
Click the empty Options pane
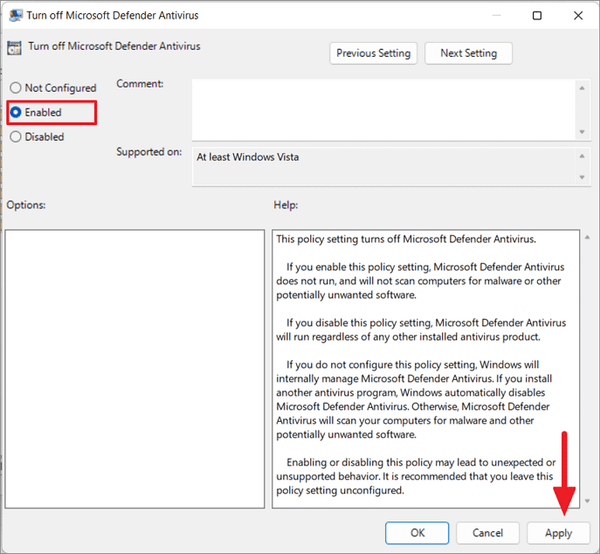[x=135, y=369]
